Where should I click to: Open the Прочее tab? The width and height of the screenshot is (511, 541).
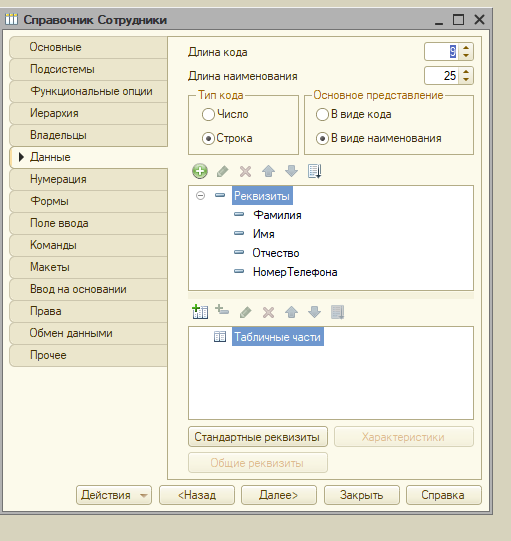pos(89,355)
